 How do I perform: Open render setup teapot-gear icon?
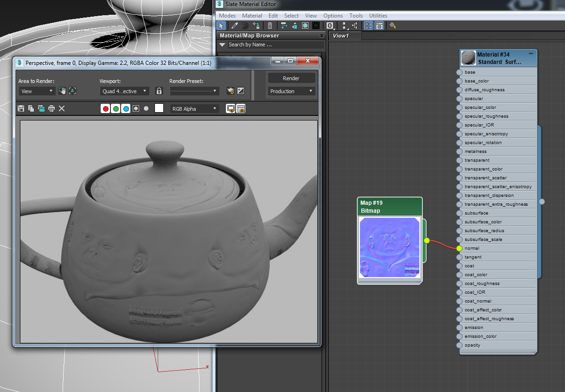tap(230, 91)
